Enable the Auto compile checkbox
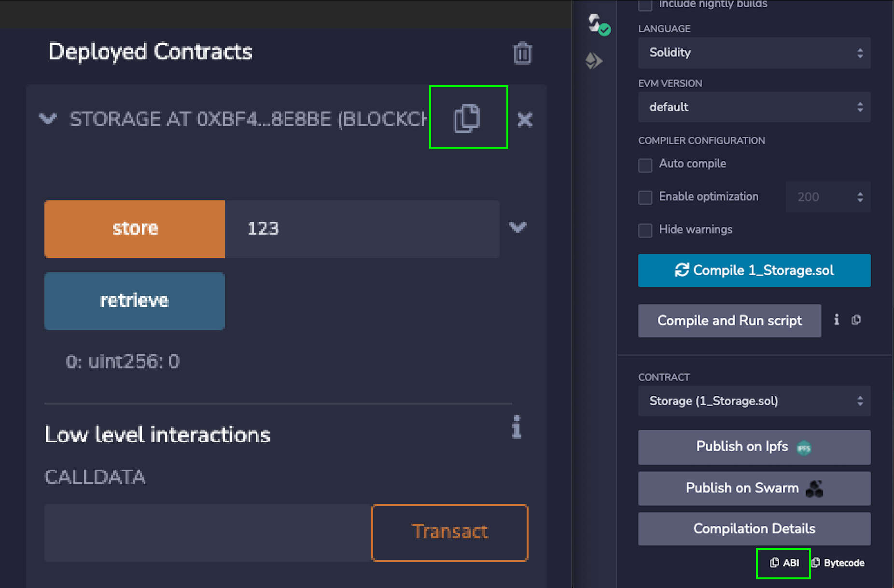 click(645, 165)
